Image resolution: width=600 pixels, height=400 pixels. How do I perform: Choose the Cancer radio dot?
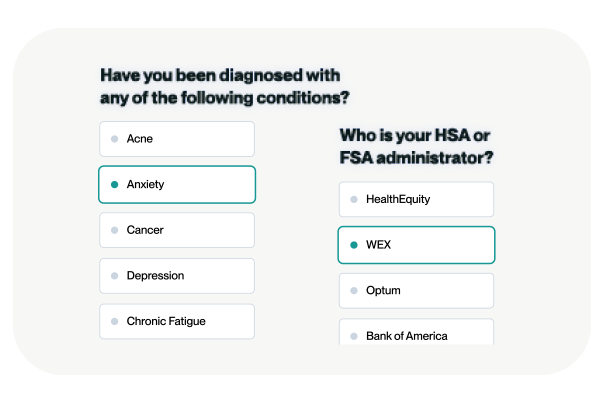(115, 230)
